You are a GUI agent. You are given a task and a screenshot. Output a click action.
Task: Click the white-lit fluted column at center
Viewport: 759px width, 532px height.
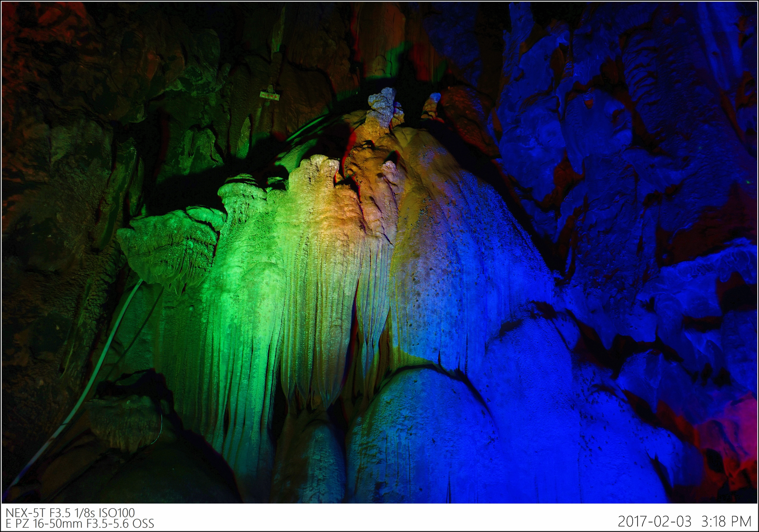(317, 297)
